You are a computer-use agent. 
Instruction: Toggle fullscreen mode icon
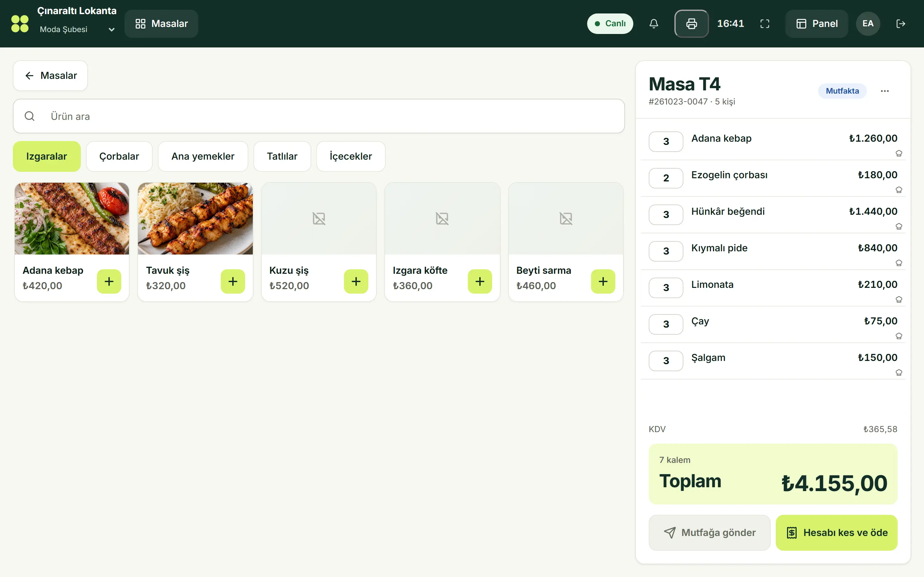[765, 24]
